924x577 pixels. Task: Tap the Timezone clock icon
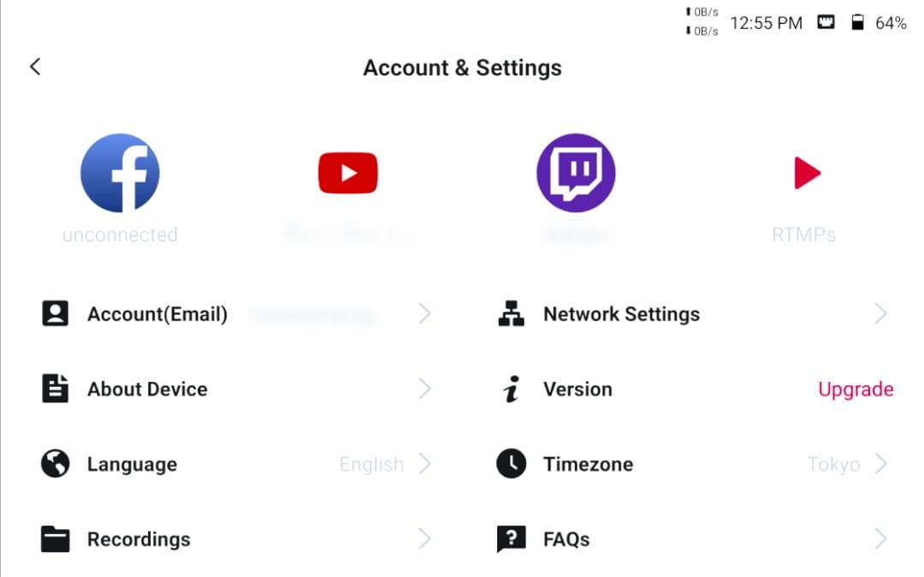tap(511, 464)
